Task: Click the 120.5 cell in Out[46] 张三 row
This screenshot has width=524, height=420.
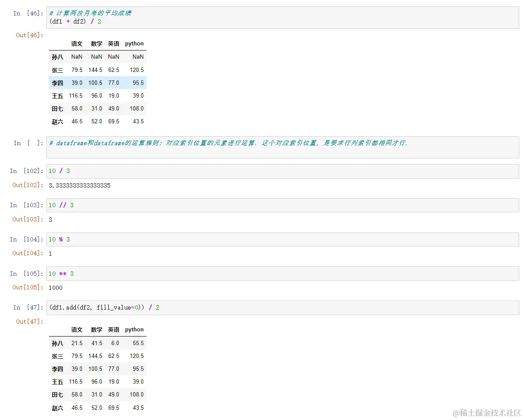Action: (137, 70)
